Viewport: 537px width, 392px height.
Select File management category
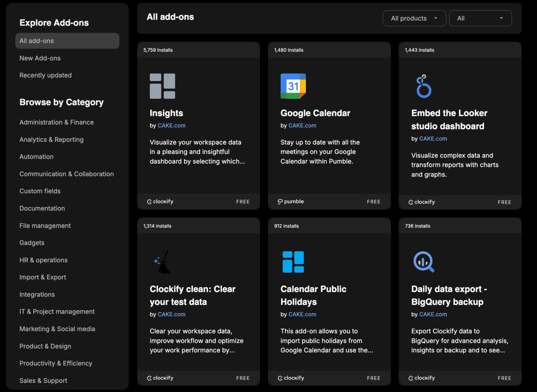pos(45,226)
